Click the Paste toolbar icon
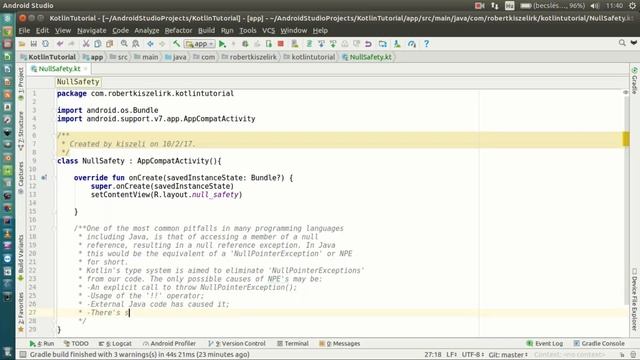Image resolution: width=640 pixels, height=360 pixels. coord(109,44)
